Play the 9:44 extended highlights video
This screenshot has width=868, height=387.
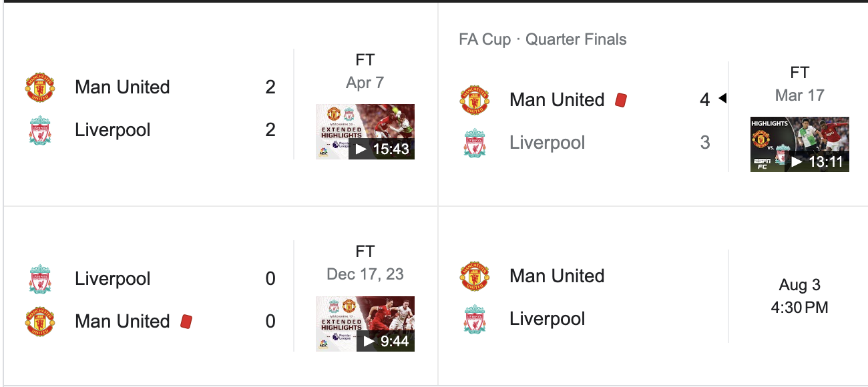pos(365,324)
